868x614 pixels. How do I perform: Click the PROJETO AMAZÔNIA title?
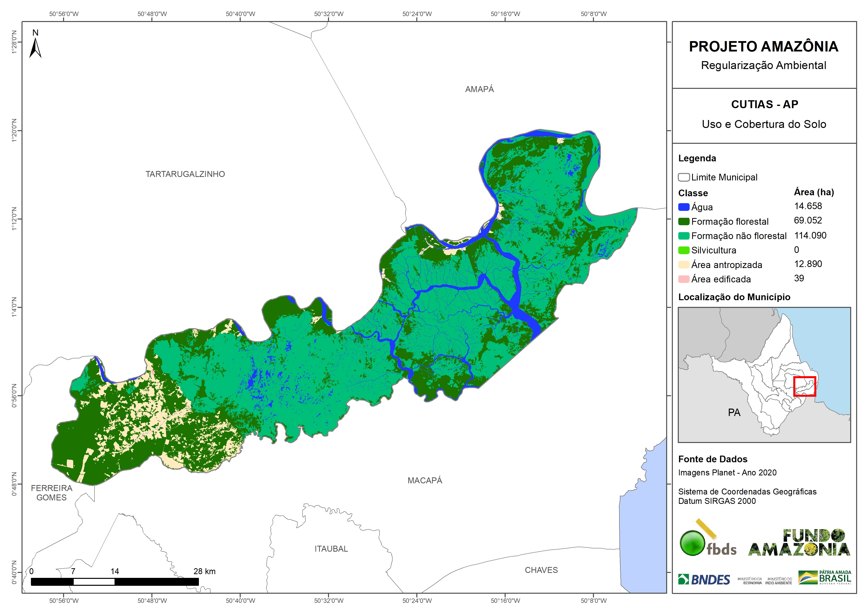tap(763, 47)
